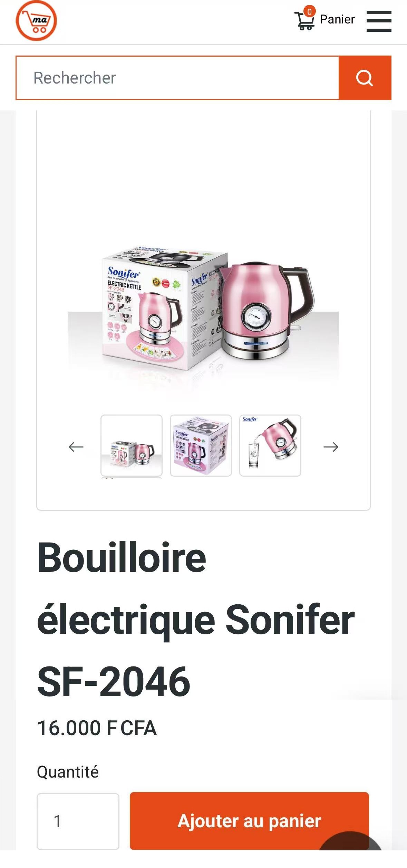Click the Bouilloire électrique Sonifer product title
Viewport: 407px width, 868px height.
(x=196, y=620)
